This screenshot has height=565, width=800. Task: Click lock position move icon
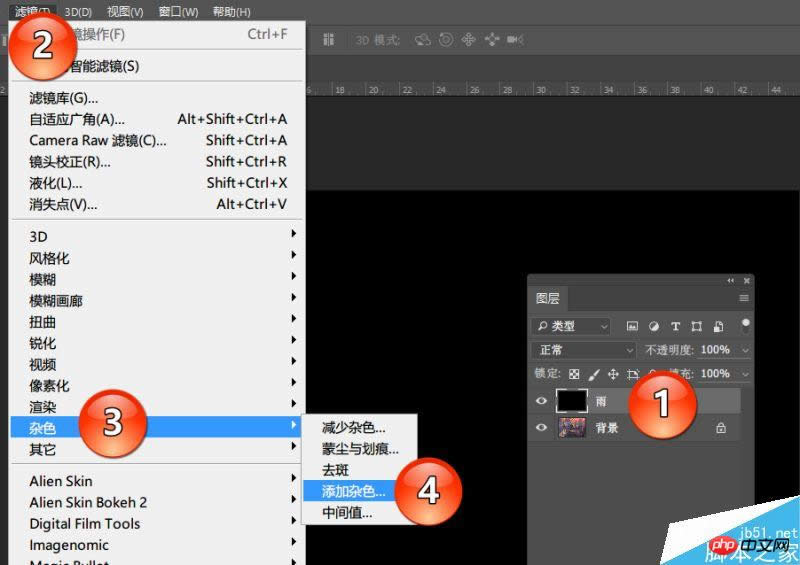(x=613, y=374)
